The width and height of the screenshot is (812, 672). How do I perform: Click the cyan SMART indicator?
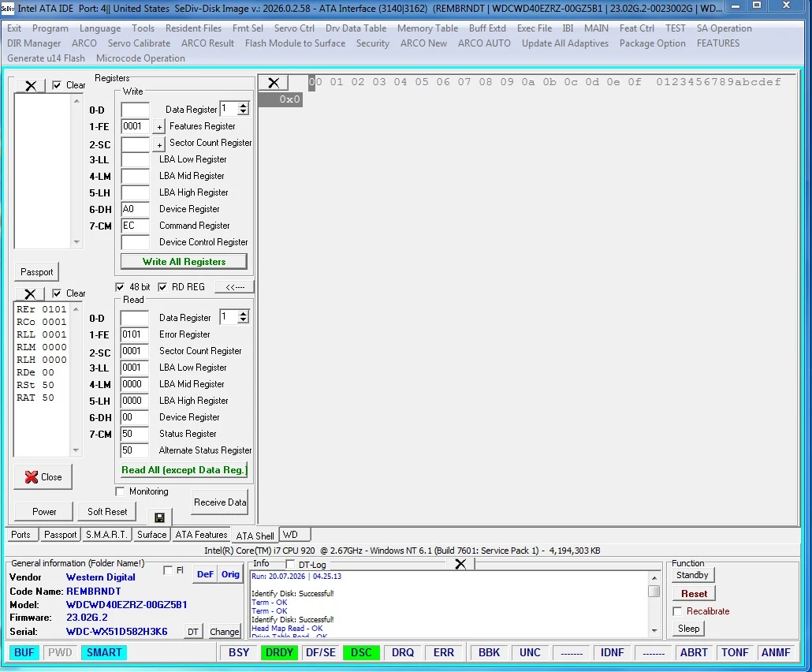pos(104,652)
